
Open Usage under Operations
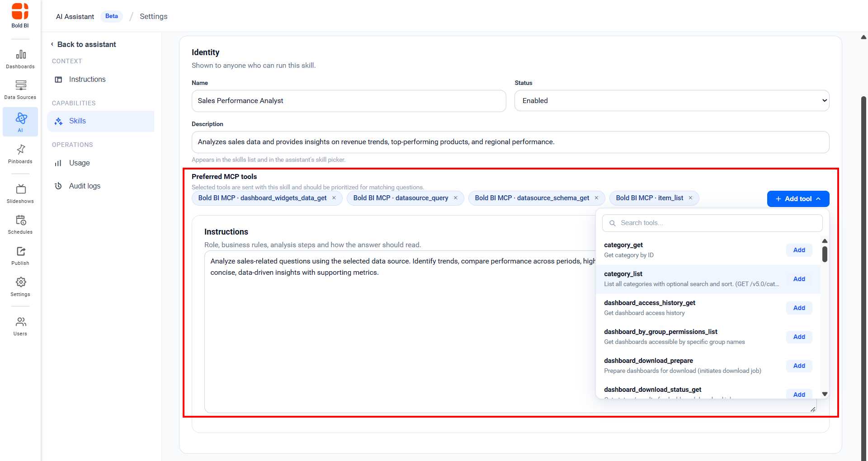click(100, 163)
